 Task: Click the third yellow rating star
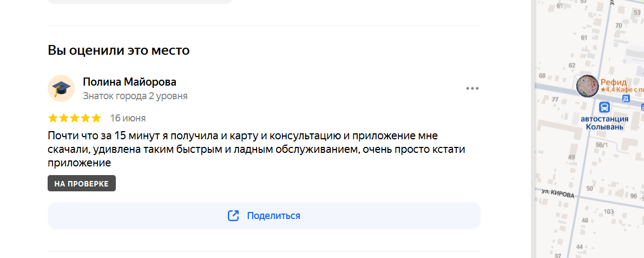74,119
